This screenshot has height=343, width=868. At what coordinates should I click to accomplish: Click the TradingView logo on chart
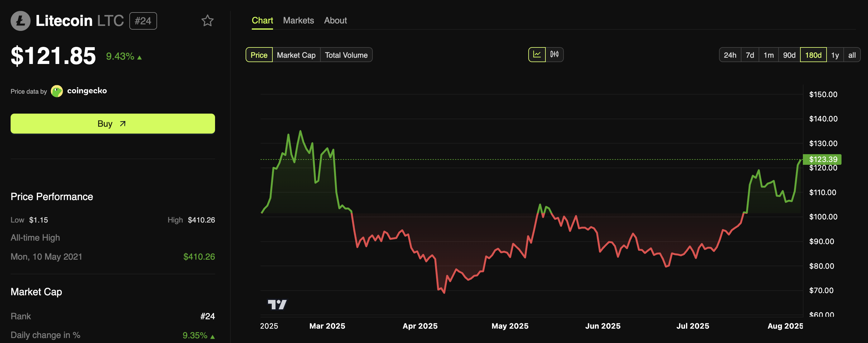pos(277,305)
